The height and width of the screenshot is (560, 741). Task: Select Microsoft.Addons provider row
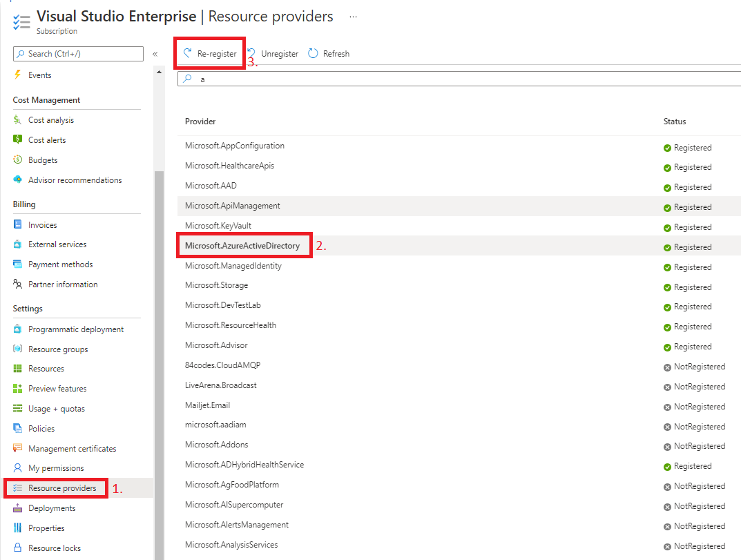(x=459, y=445)
